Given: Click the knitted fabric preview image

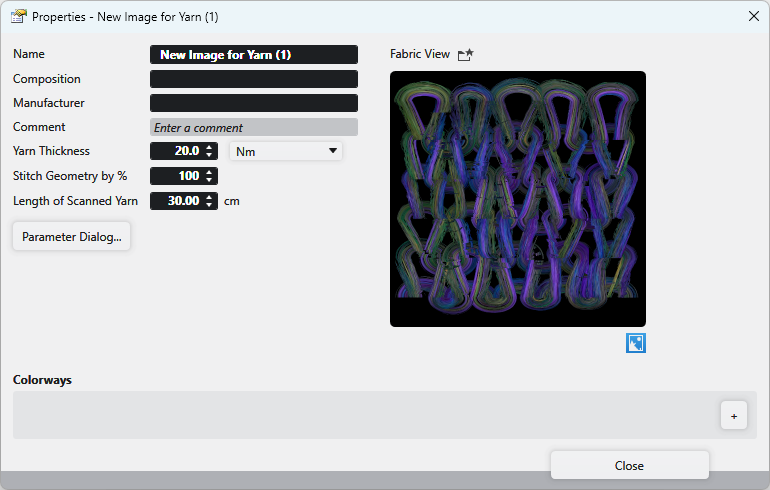Looking at the screenshot, I should pos(517,199).
